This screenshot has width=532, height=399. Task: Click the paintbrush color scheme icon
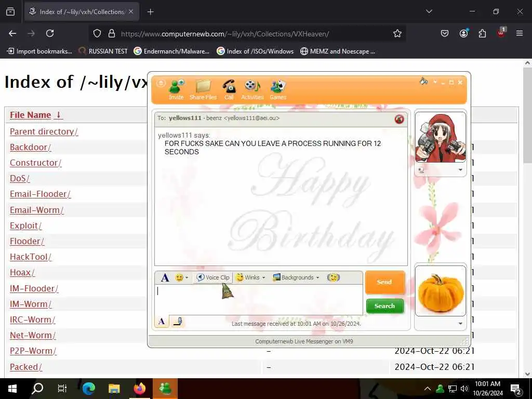[x=423, y=82]
